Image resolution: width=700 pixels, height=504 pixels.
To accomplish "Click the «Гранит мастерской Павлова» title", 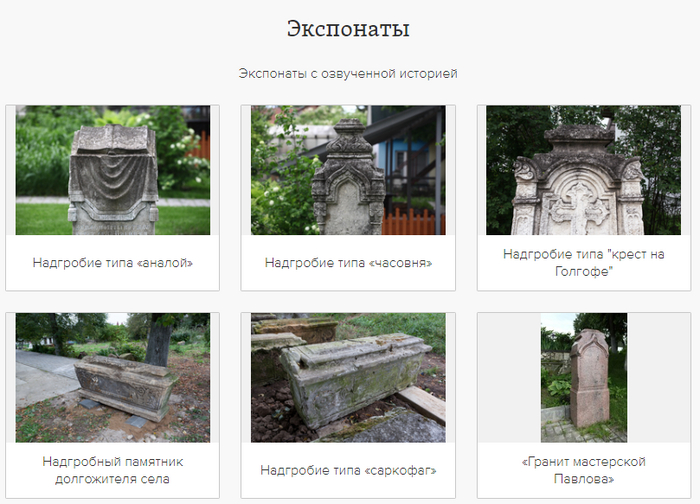I will 584,470.
